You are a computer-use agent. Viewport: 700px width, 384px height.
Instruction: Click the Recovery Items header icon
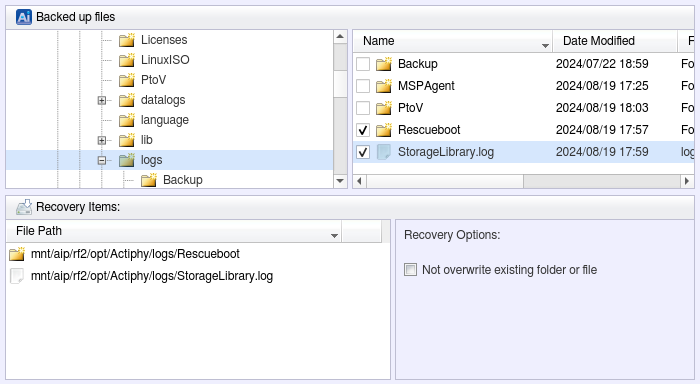point(24,207)
